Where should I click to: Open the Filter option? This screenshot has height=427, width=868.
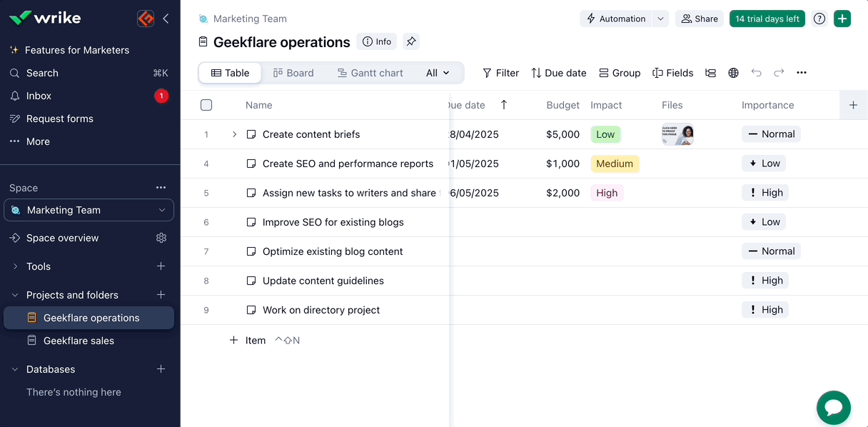[x=500, y=73]
